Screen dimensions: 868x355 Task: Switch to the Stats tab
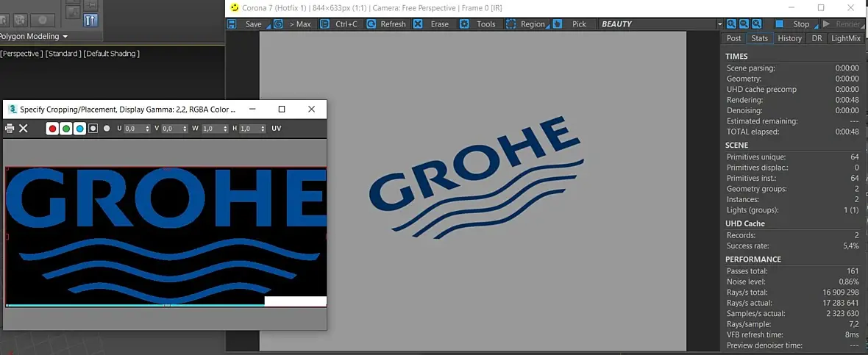759,38
